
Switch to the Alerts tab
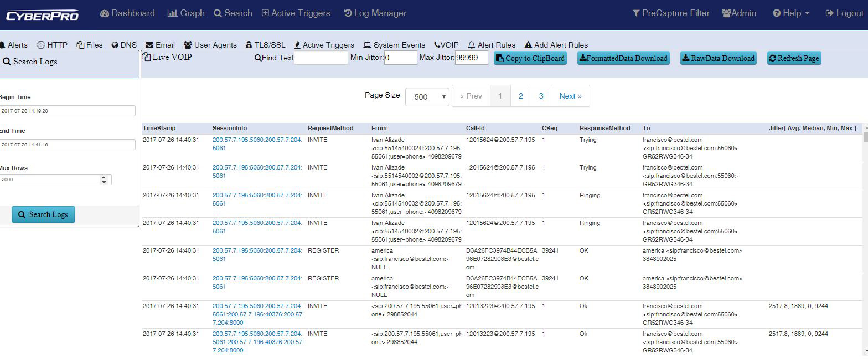(x=14, y=45)
